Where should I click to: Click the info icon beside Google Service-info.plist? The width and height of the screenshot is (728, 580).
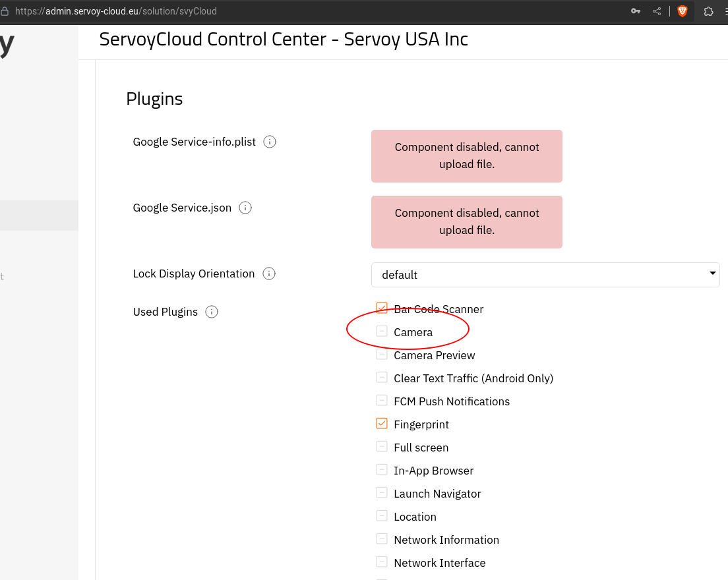click(269, 142)
